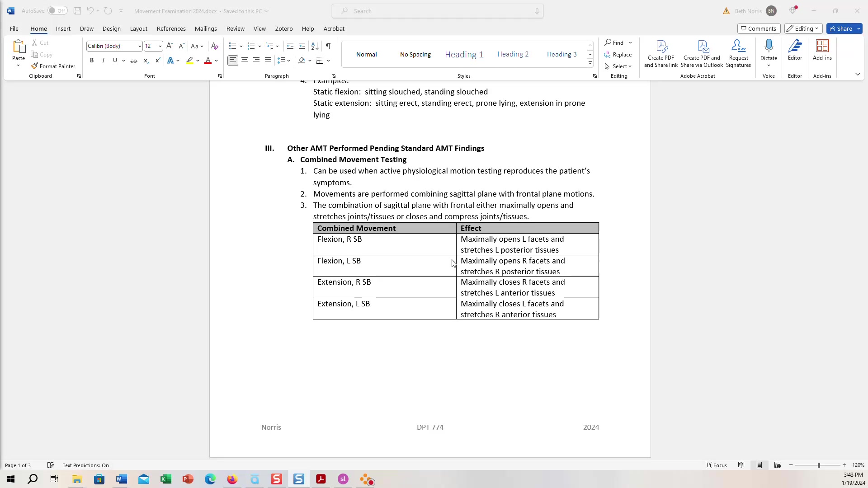
Task: Toggle Show/Hide paragraph marks
Action: [328, 46]
